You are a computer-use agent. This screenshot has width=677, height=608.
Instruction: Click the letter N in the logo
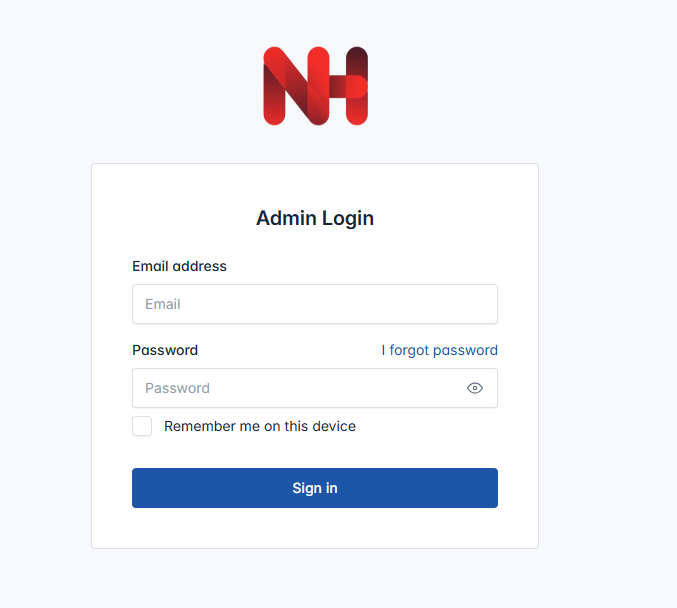coord(296,86)
